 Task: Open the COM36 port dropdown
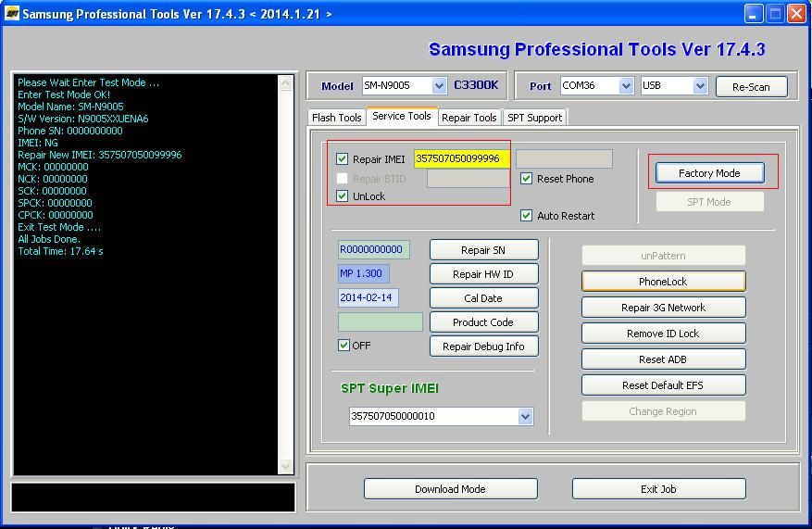coord(626,85)
